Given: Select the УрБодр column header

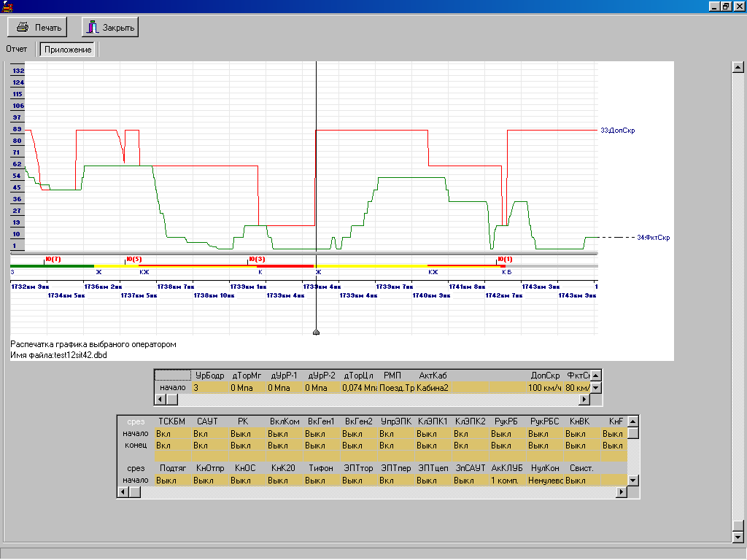Looking at the screenshot, I should pyautogui.click(x=209, y=376).
